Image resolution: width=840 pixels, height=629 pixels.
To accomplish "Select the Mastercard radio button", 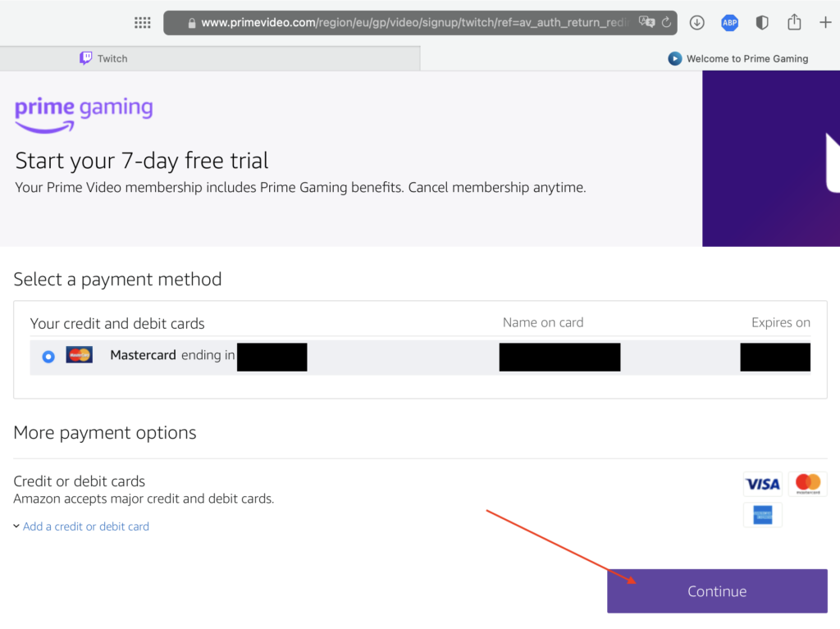I will 48,357.
